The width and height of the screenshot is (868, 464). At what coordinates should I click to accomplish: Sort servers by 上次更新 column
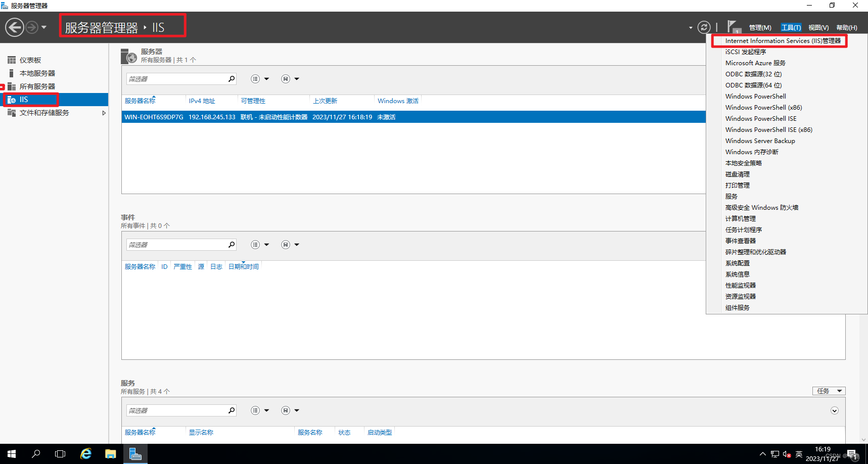[325, 101]
